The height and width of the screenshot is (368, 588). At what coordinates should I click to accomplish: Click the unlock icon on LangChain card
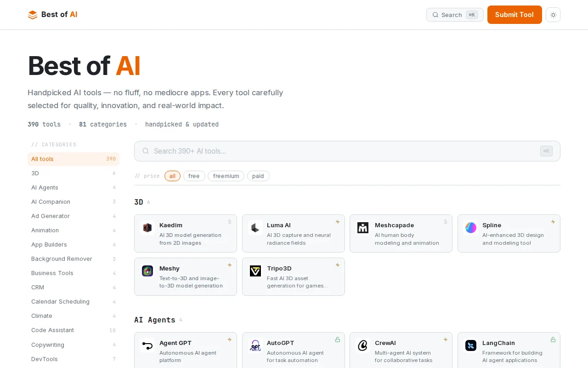click(553, 339)
